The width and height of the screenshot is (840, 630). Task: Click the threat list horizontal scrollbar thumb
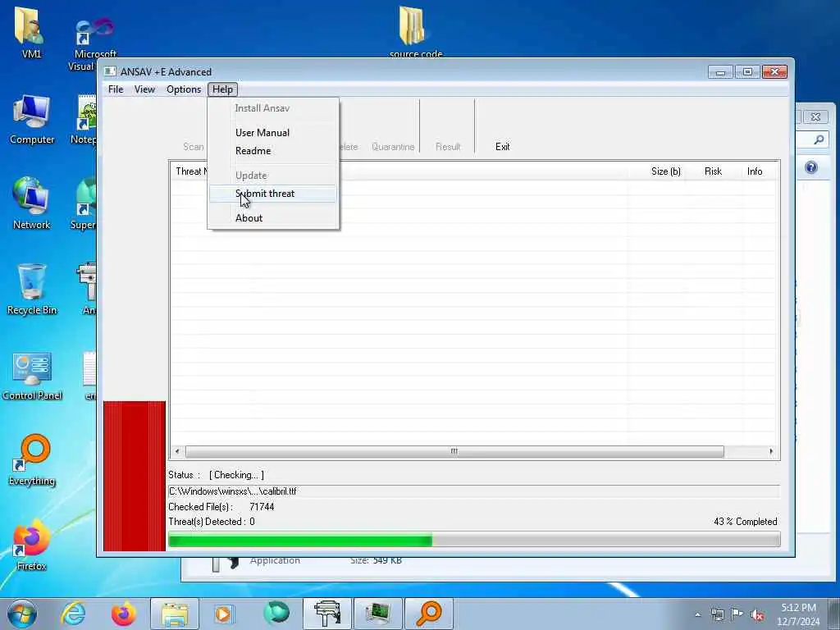454,452
